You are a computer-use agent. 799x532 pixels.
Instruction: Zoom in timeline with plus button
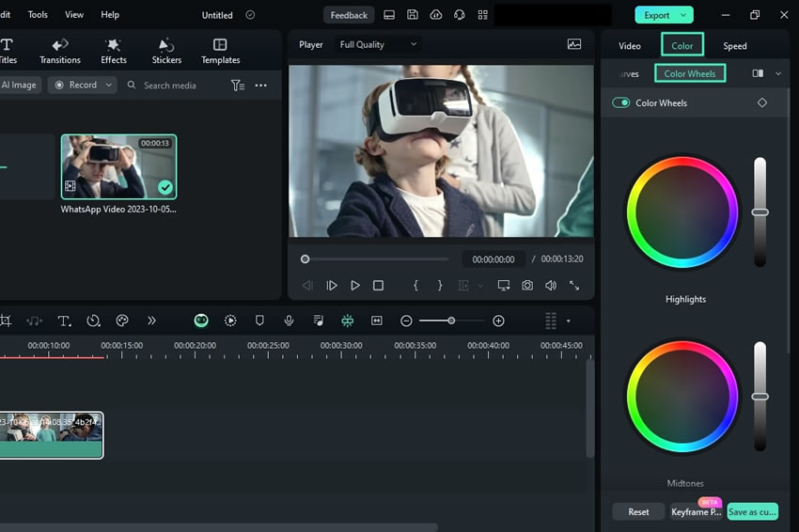[x=498, y=321]
